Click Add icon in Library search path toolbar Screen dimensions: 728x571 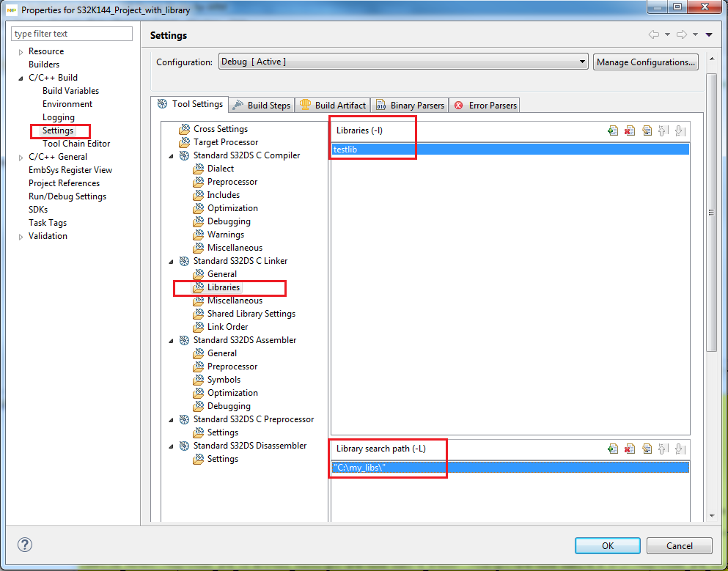[612, 449]
